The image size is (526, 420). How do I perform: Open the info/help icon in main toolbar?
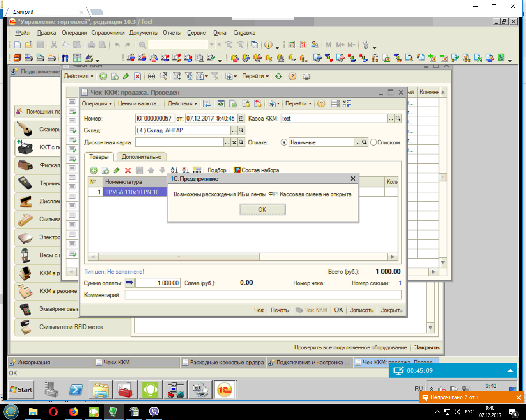(269, 45)
